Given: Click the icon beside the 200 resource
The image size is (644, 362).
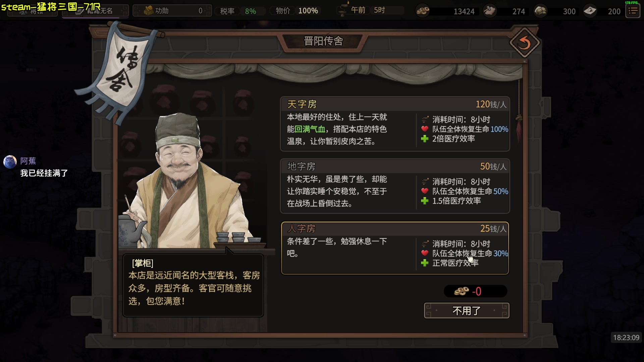Looking at the screenshot, I should (590, 11).
